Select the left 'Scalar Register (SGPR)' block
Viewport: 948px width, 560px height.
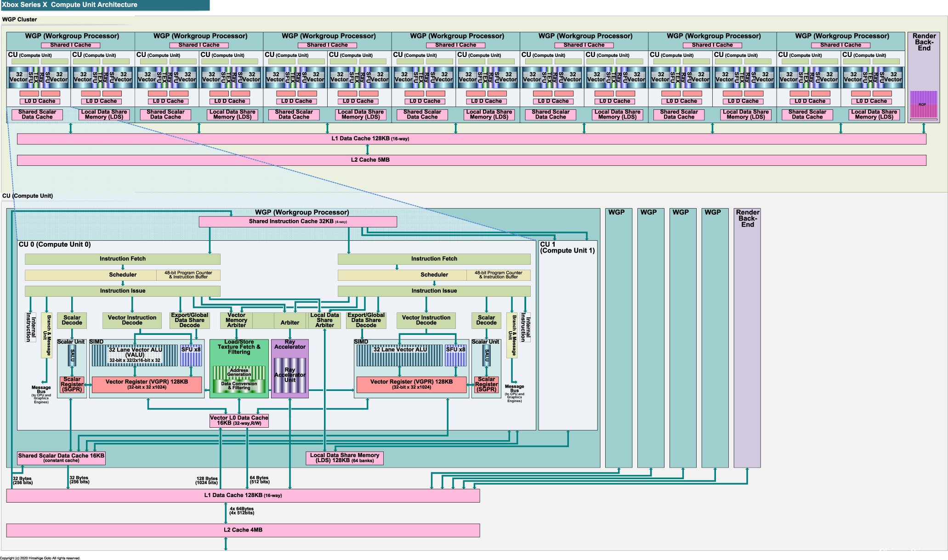tap(72, 385)
